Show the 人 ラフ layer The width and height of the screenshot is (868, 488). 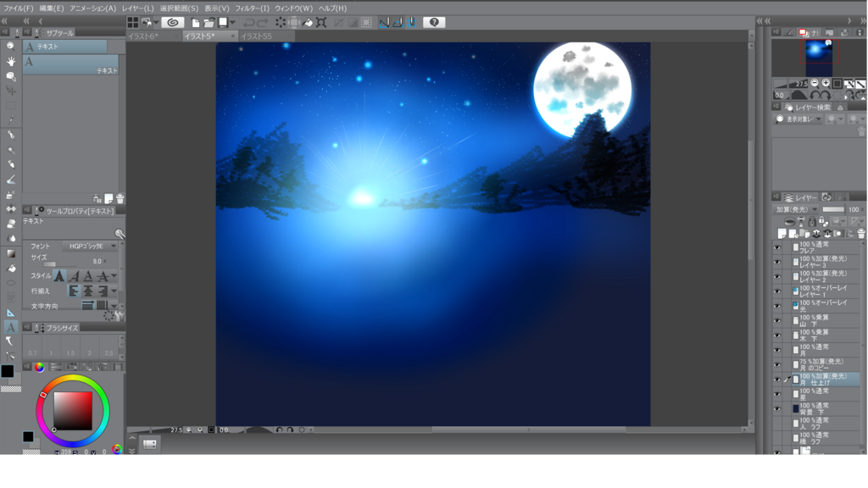(777, 424)
